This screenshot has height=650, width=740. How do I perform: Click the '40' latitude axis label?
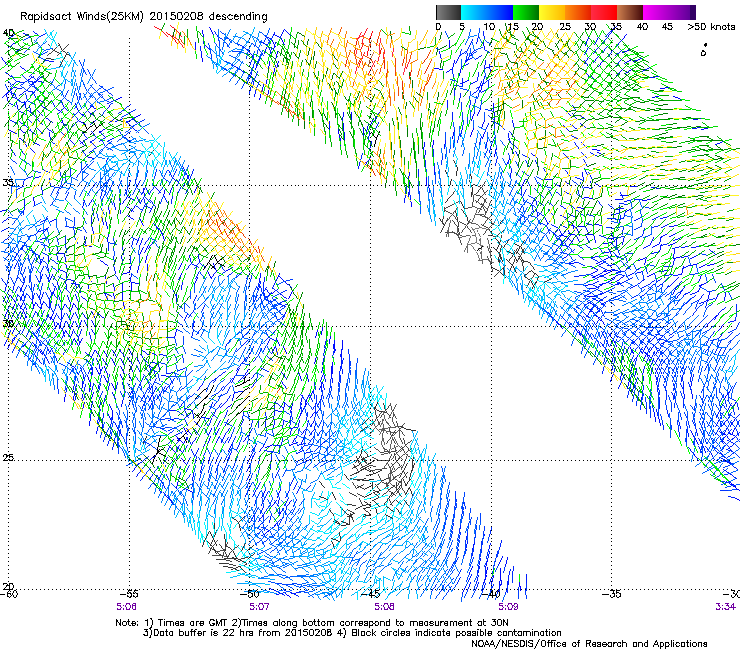pos(8,33)
